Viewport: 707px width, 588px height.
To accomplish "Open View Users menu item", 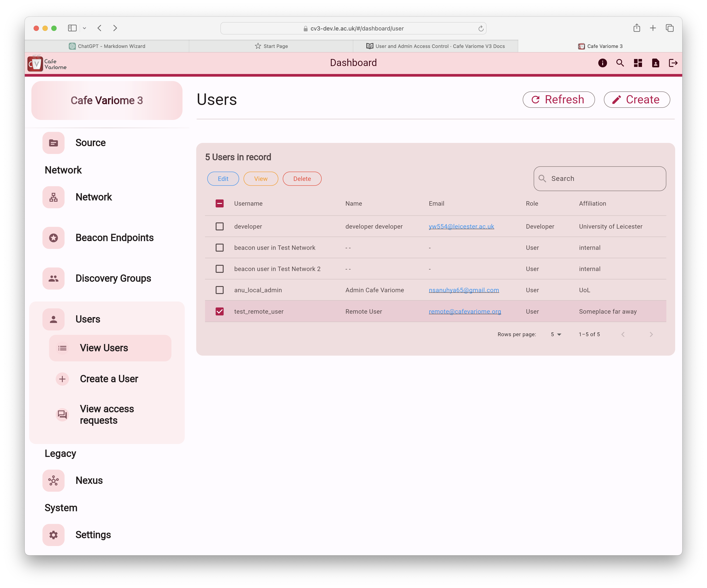I will (104, 348).
